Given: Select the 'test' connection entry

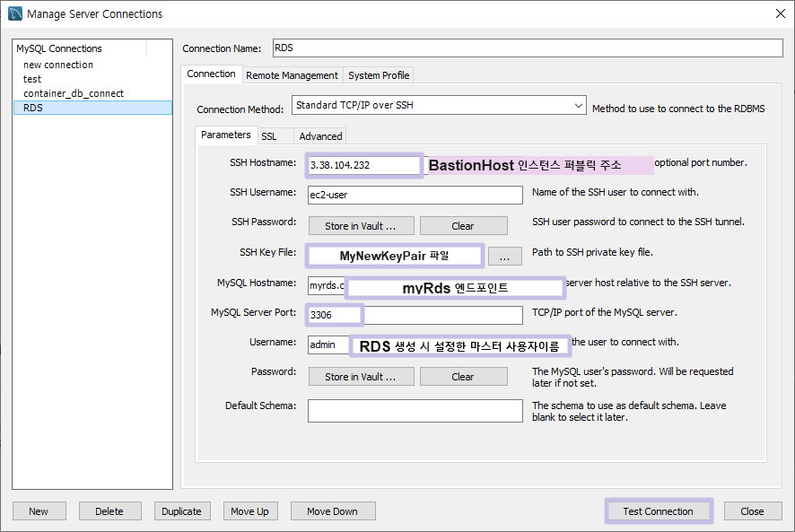Looking at the screenshot, I should [x=92, y=79].
